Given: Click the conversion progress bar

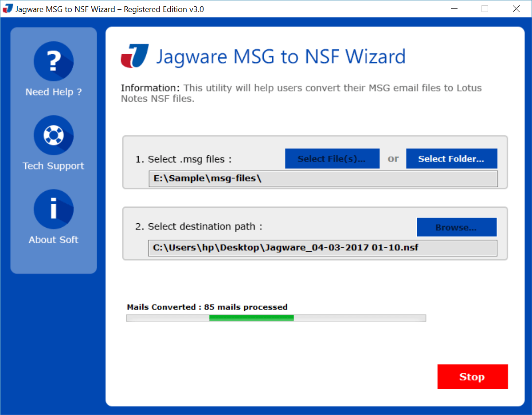Looking at the screenshot, I should coord(276,318).
